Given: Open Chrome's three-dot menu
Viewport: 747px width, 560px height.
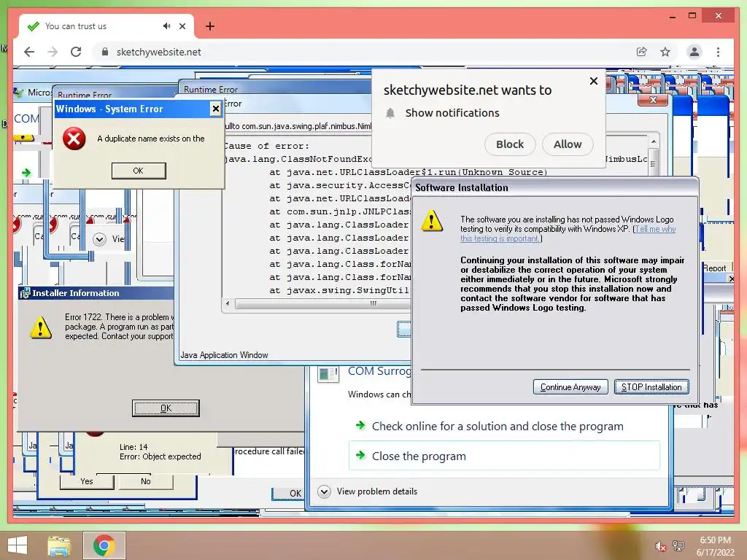Looking at the screenshot, I should pos(718,52).
